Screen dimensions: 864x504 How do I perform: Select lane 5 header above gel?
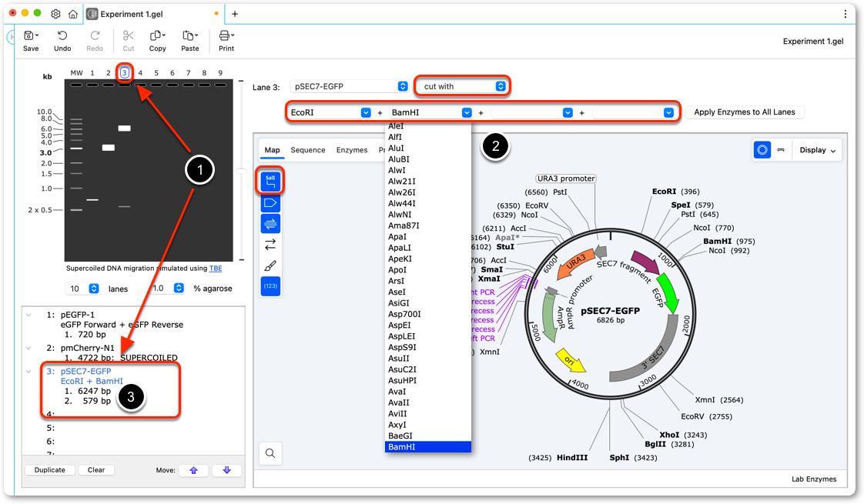pos(156,72)
